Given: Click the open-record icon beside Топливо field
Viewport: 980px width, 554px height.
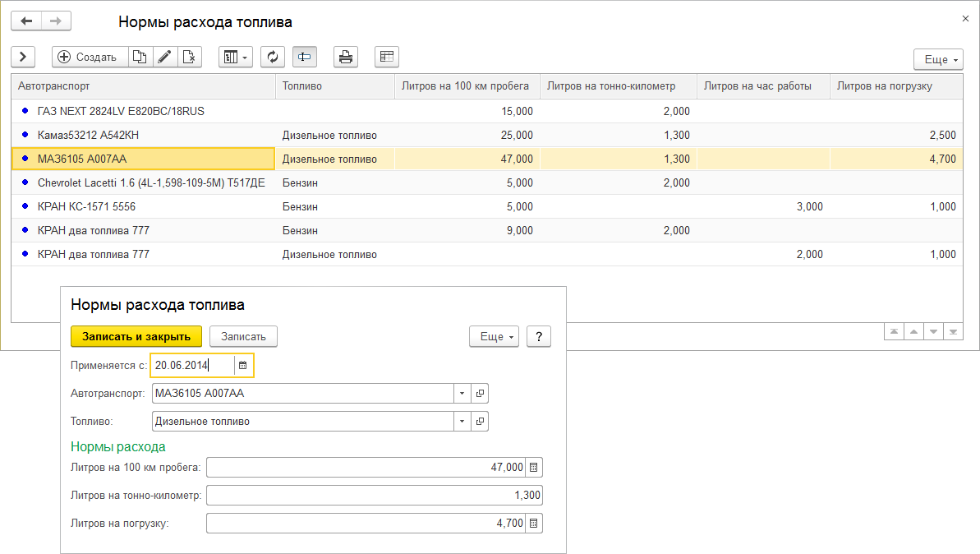Looking at the screenshot, I should click(x=480, y=421).
